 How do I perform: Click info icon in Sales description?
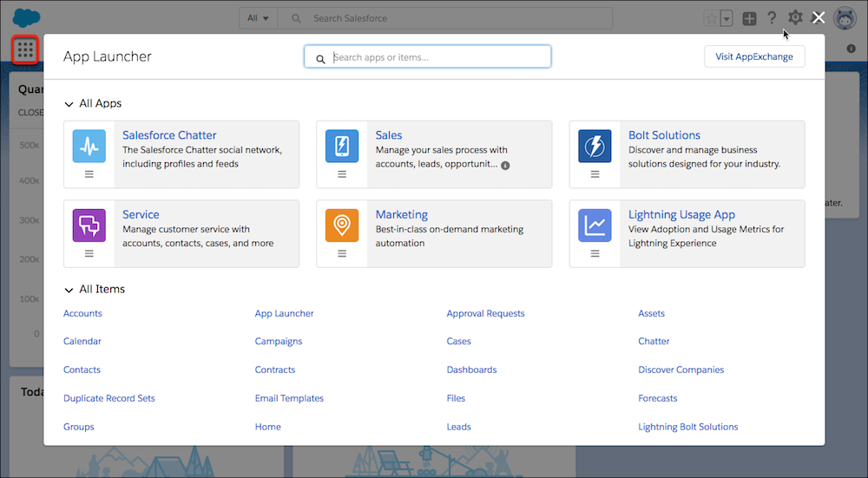pos(505,166)
